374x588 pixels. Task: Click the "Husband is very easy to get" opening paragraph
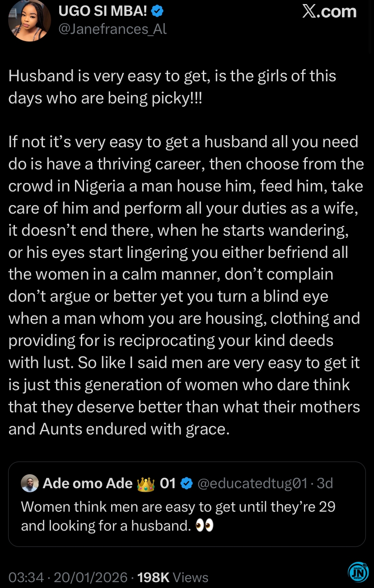(x=172, y=87)
